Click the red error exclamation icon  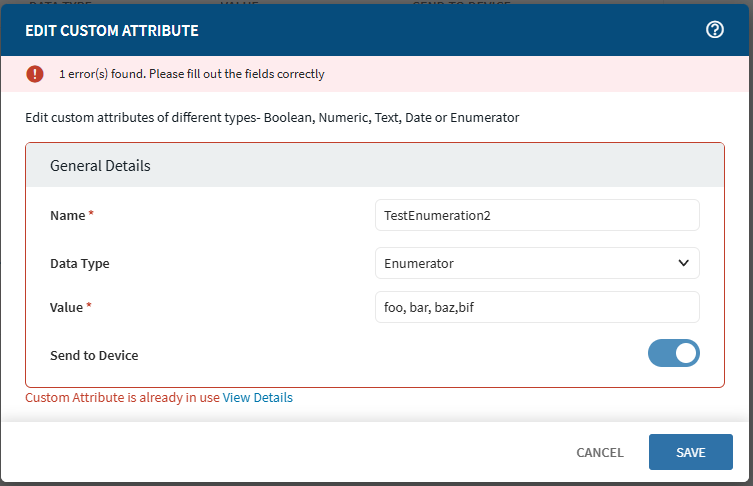coord(35,73)
